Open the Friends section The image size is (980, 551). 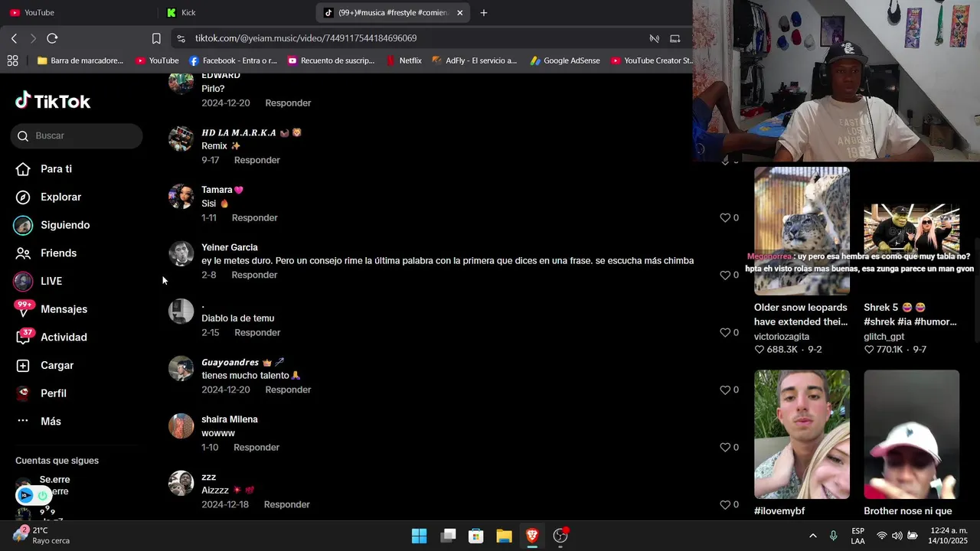[x=47, y=253]
